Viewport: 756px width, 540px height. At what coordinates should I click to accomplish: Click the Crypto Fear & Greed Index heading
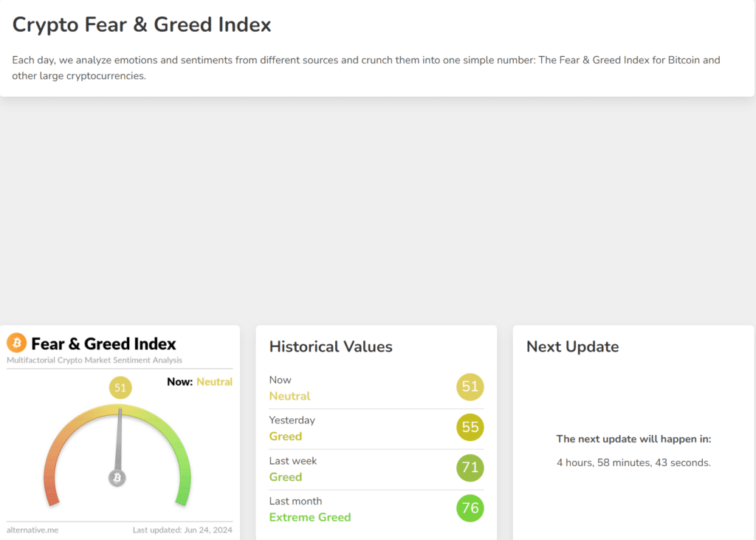coord(142,24)
